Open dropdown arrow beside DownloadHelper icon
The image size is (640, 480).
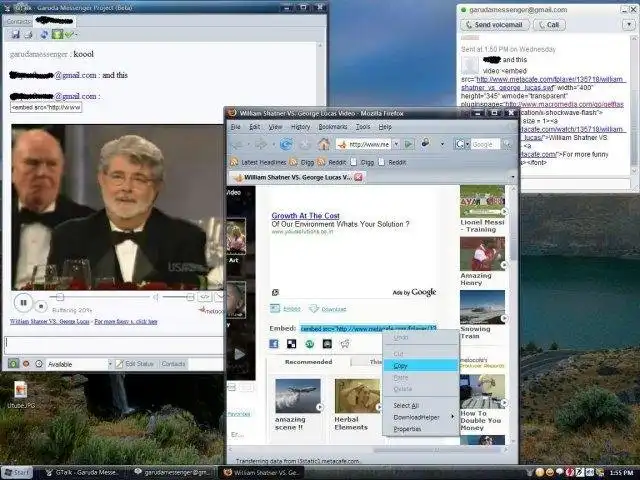point(442,144)
